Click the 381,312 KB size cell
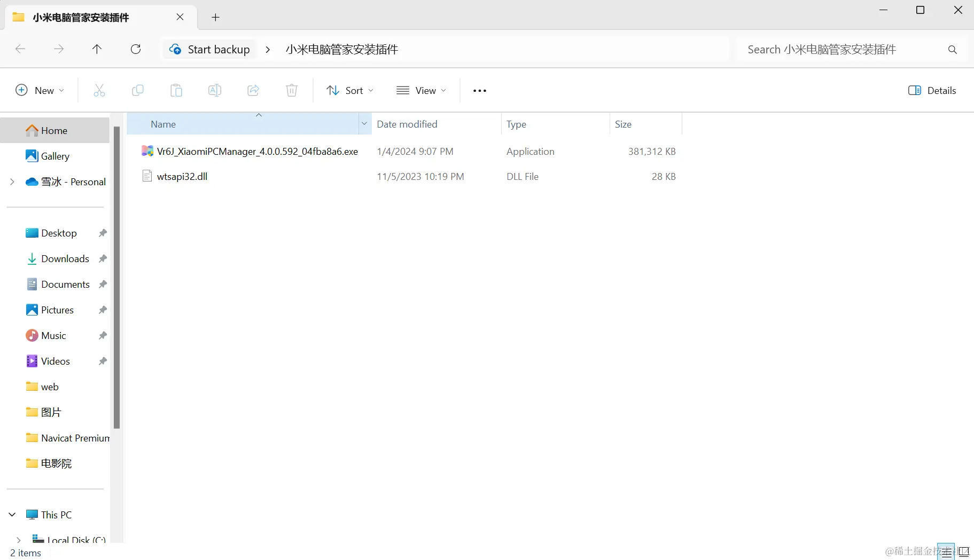The width and height of the screenshot is (974, 560). click(652, 152)
